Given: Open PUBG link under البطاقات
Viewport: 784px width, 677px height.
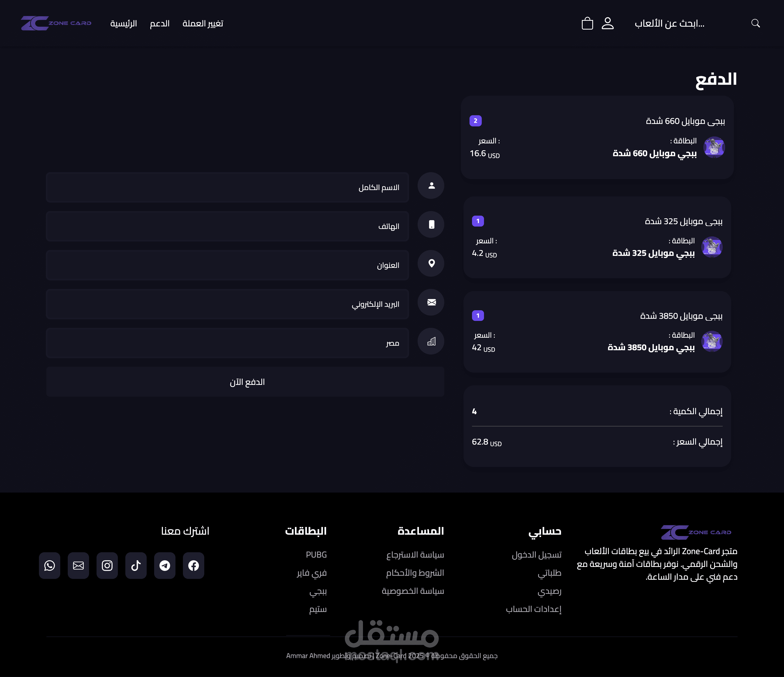Looking at the screenshot, I should pos(316,555).
